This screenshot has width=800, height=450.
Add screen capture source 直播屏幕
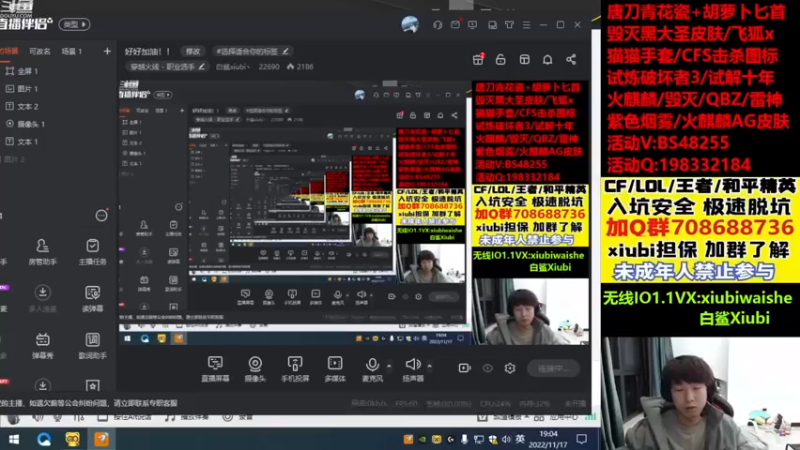coord(215,368)
